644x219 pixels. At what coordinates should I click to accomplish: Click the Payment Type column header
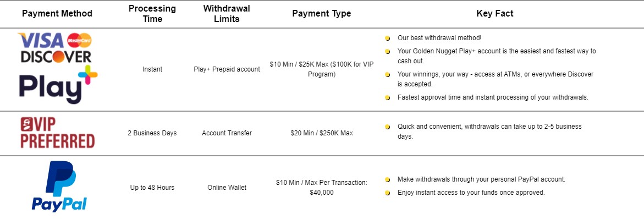pyautogui.click(x=322, y=14)
